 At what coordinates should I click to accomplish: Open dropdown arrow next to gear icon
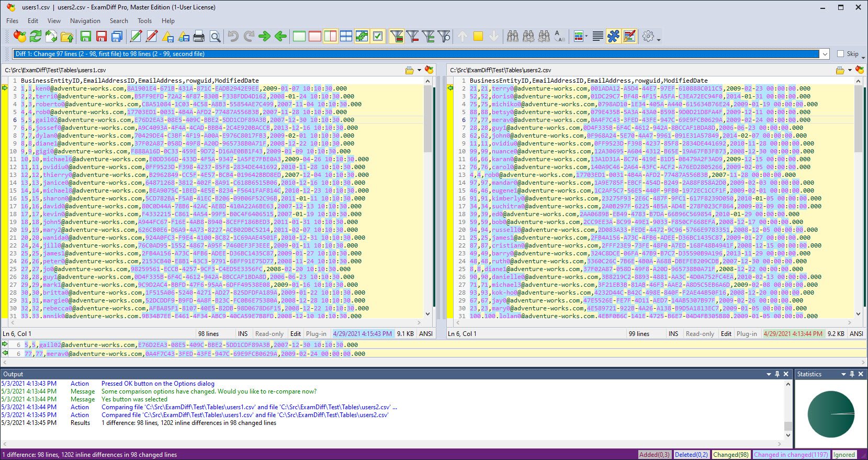click(659, 39)
